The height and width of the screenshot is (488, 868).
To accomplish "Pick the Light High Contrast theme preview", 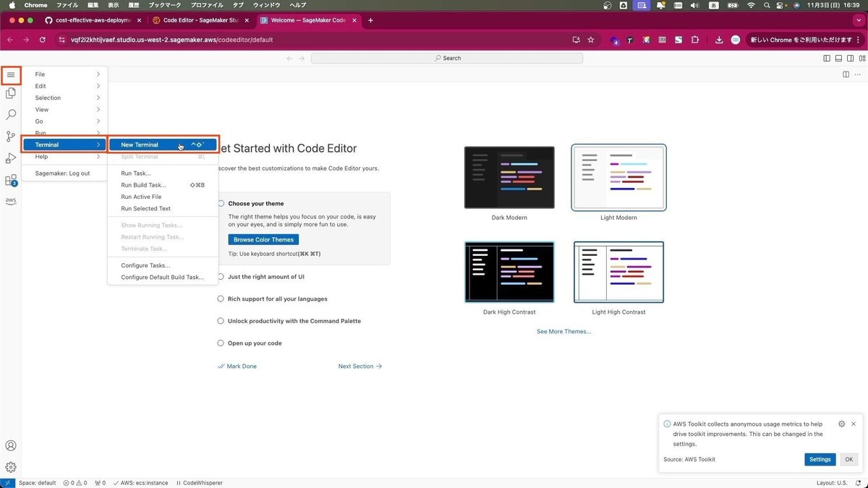I will coord(618,272).
